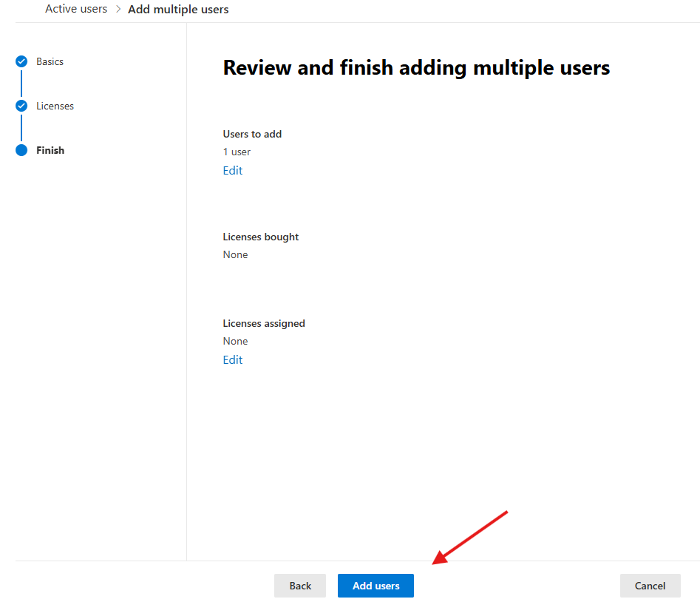Go to the Basics step label
Viewport: 700px width, 599px height.
point(50,61)
